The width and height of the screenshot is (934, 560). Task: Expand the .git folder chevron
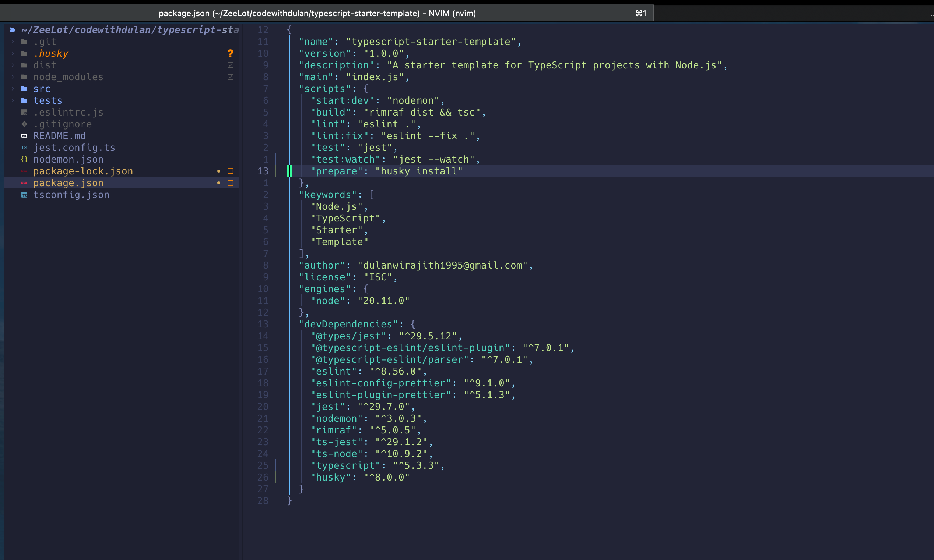pyautogui.click(x=13, y=42)
